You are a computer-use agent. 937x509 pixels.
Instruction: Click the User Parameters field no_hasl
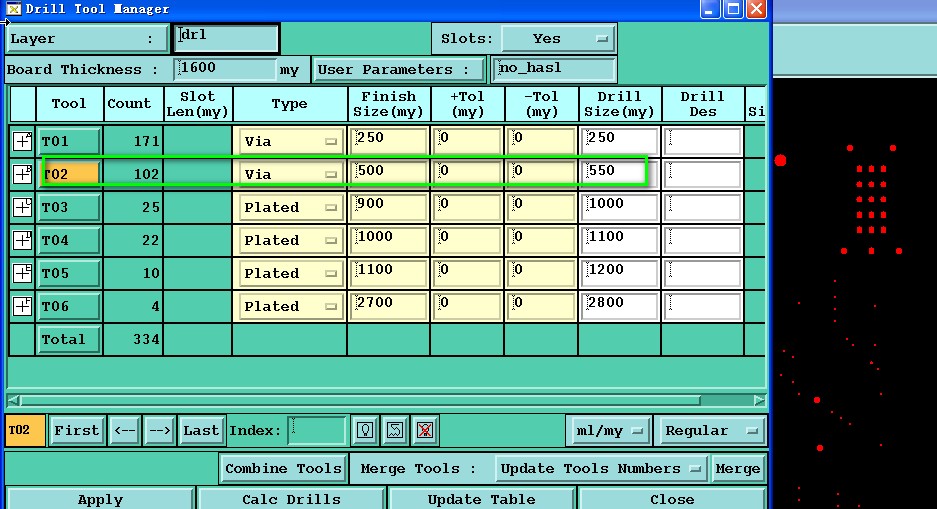pos(553,69)
